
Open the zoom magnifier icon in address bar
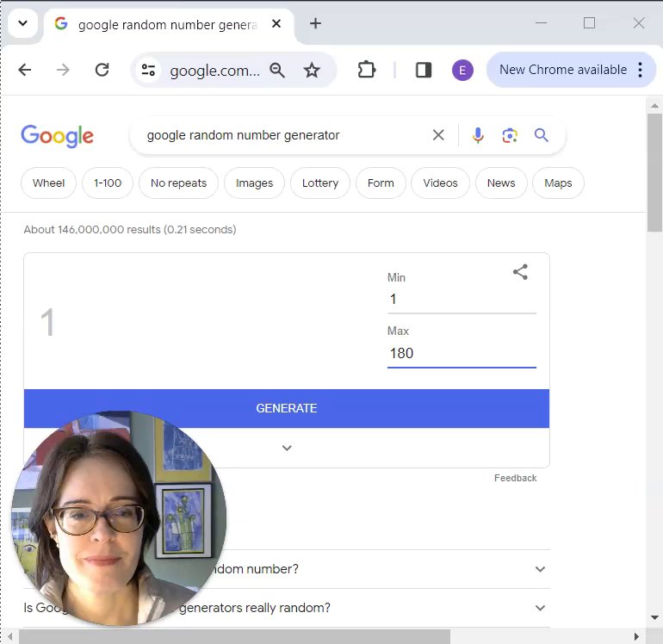[277, 70]
